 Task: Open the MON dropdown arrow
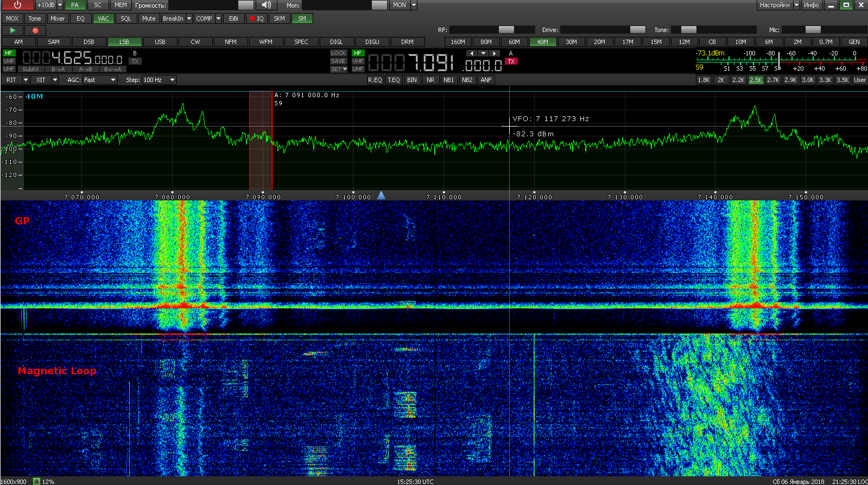pos(414,5)
